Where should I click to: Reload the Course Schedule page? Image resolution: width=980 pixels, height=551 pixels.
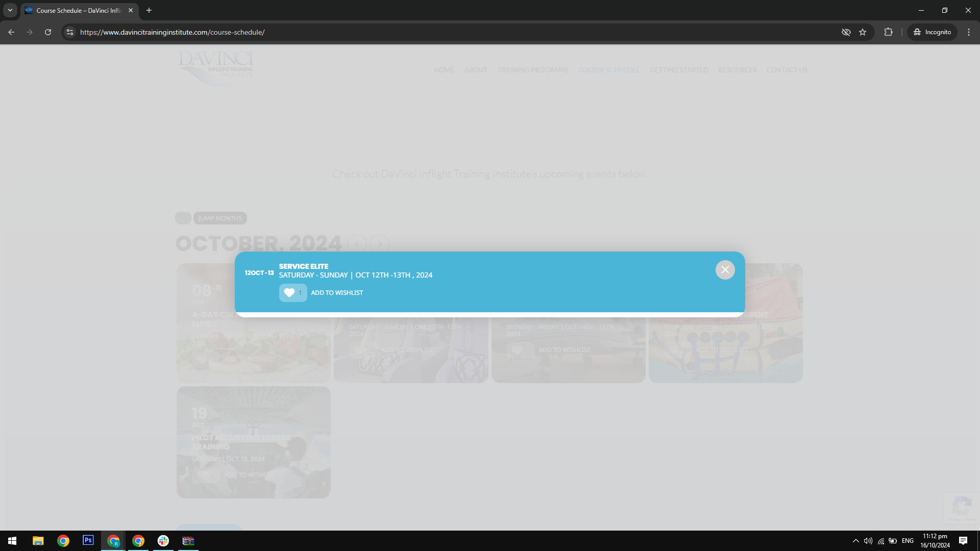48,32
